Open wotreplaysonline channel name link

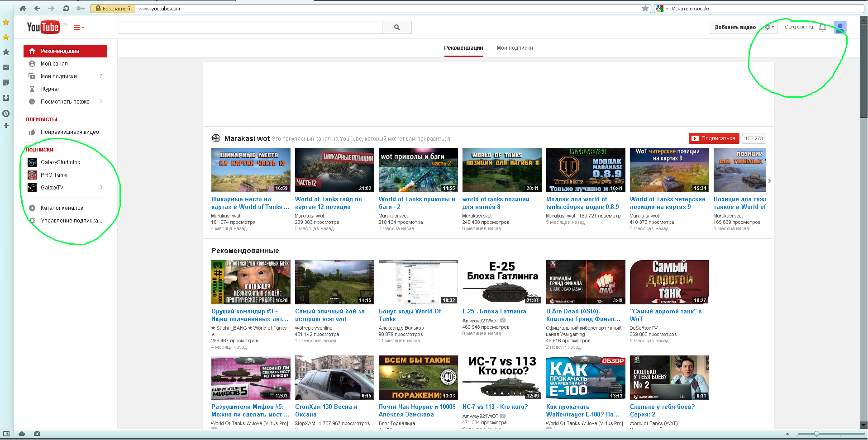[314, 328]
